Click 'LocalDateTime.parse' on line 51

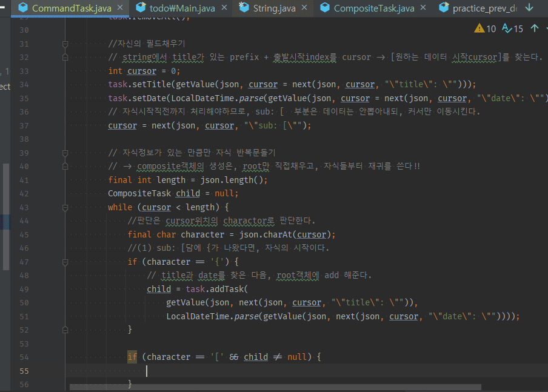(212, 316)
